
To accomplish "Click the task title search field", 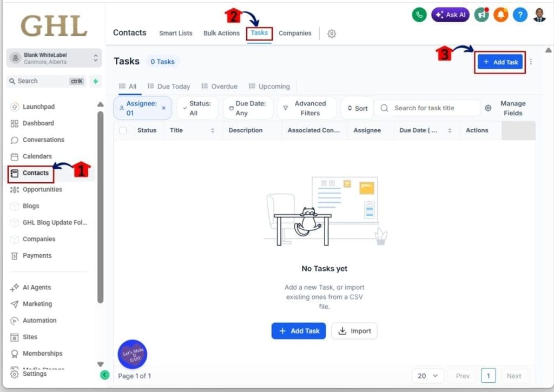I will pos(427,108).
